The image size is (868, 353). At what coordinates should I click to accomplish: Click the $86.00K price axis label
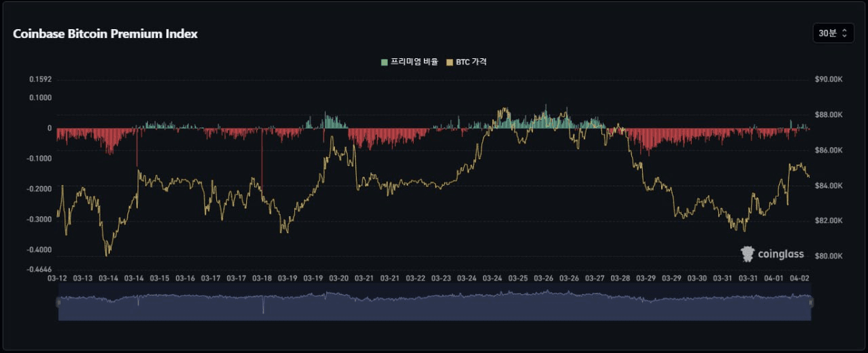tap(829, 150)
